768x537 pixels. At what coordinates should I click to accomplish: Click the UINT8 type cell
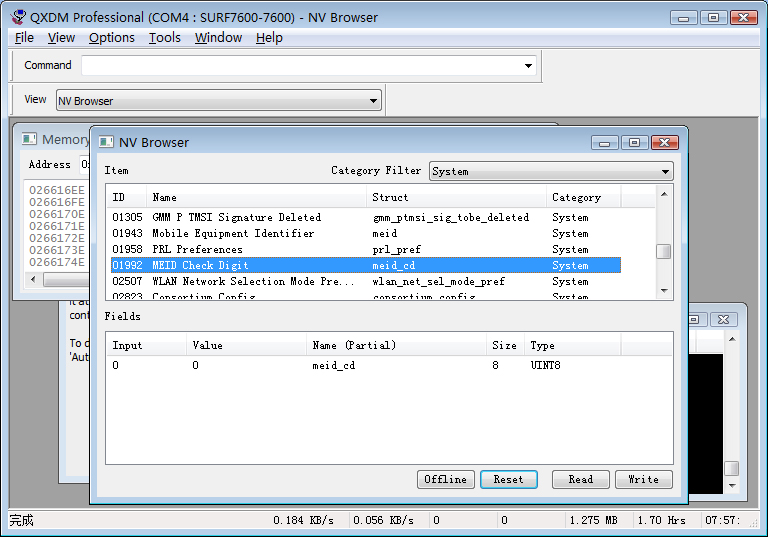click(545, 366)
